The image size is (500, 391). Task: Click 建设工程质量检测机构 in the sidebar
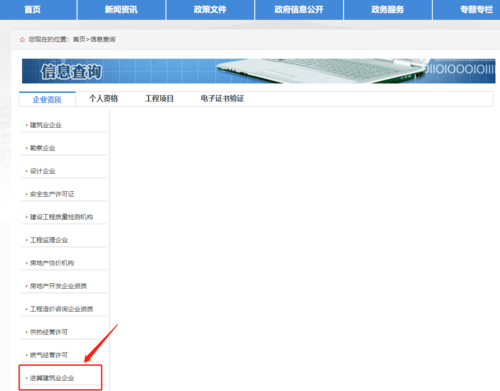(x=61, y=217)
